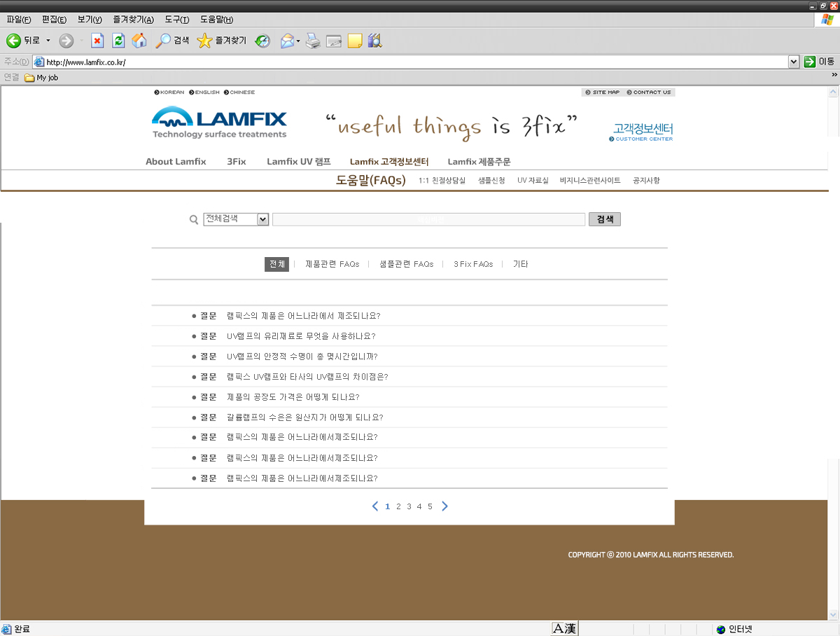Click the FAQ search text input field
840x636 pixels.
pyautogui.click(x=428, y=219)
